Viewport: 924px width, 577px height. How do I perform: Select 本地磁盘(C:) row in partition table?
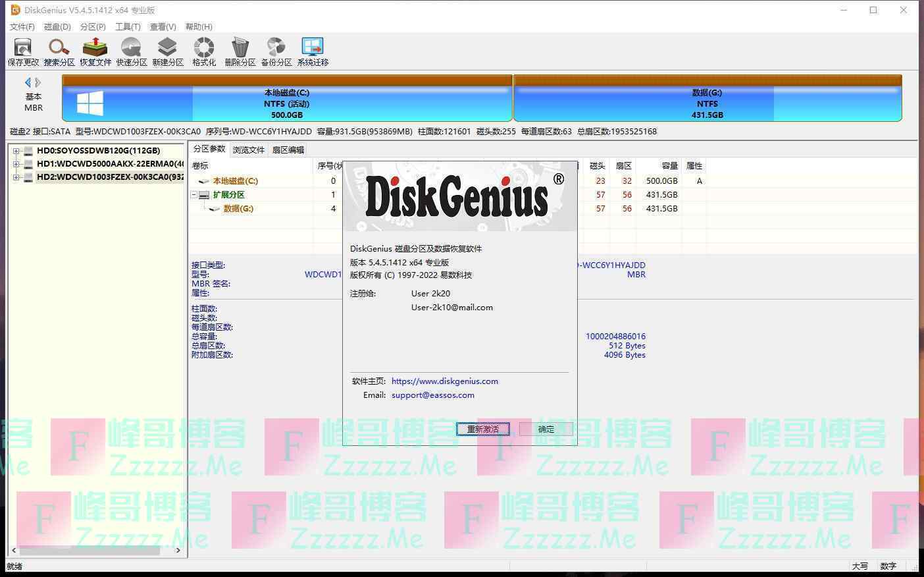pyautogui.click(x=235, y=181)
